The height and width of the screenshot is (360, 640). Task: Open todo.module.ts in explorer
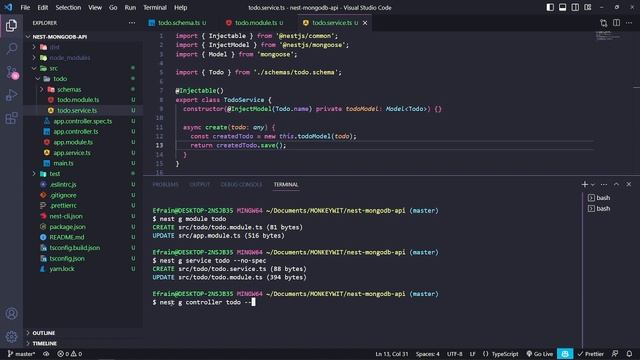click(78, 100)
